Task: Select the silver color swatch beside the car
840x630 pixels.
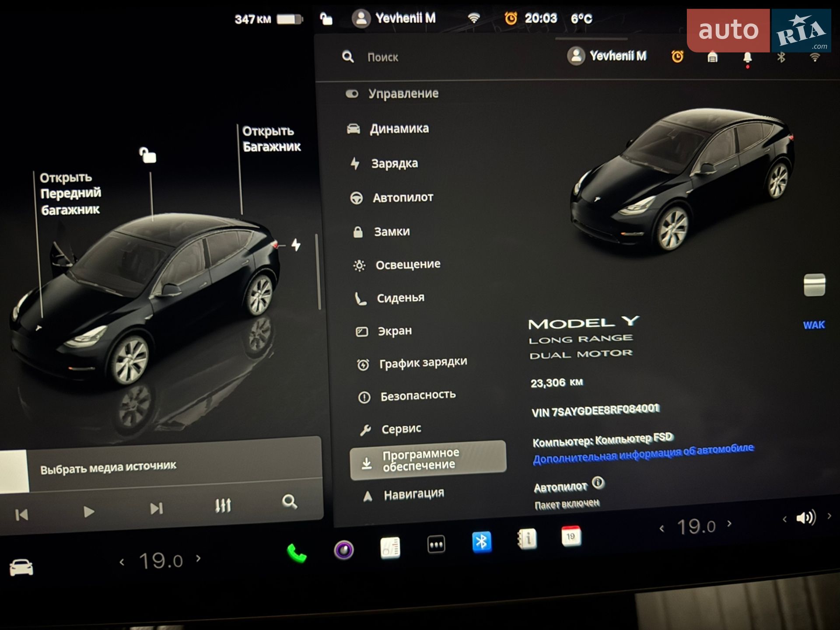Action: (x=814, y=285)
